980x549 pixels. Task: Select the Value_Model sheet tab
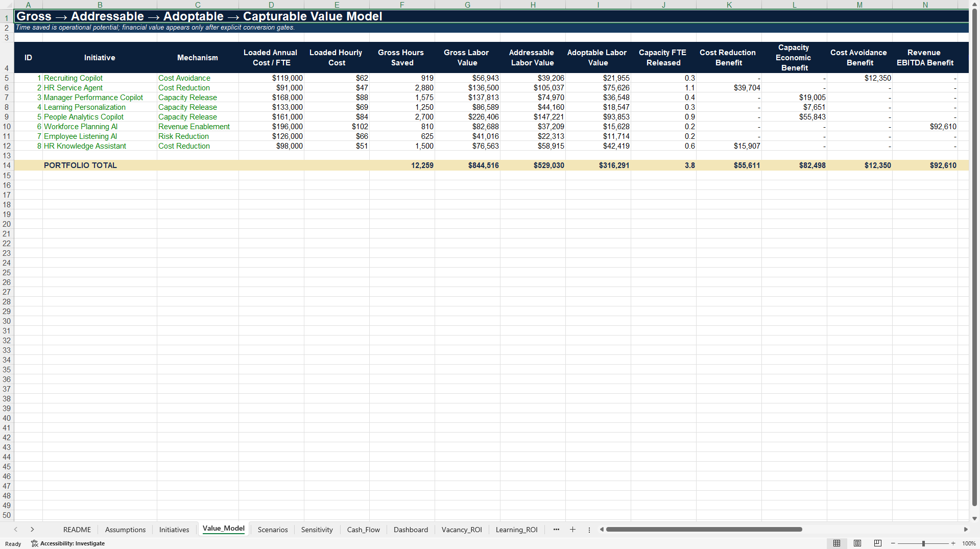[224, 529]
